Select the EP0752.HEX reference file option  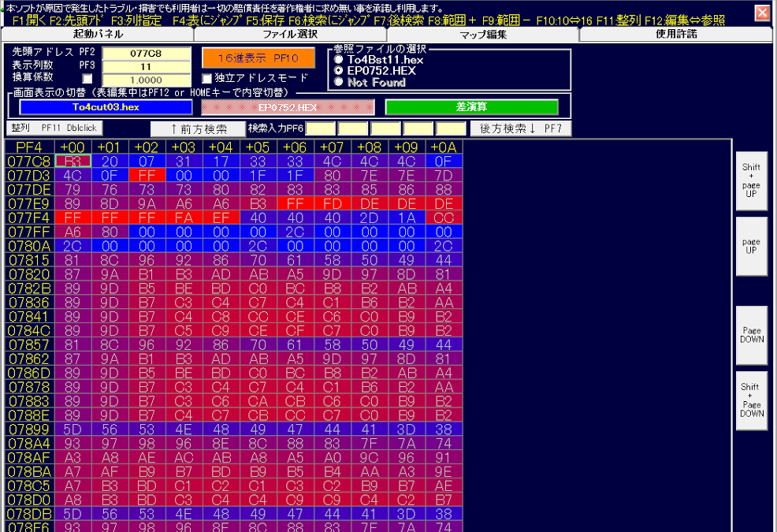(x=340, y=70)
